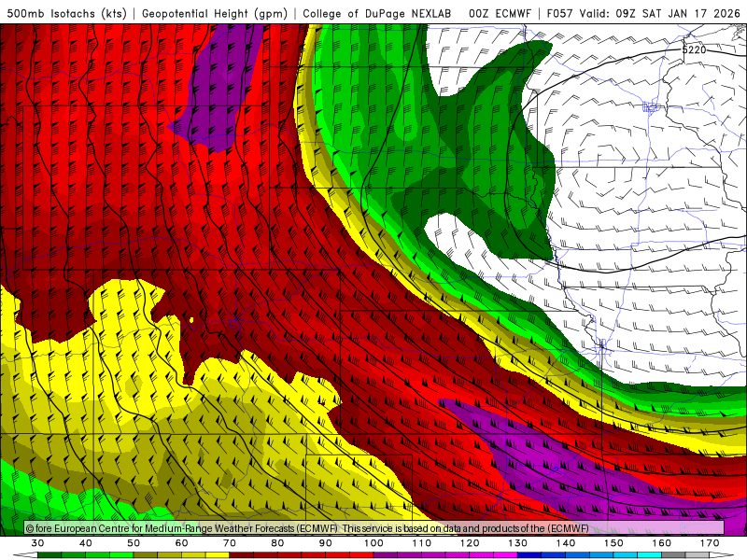Viewport: 747px width, 560px height.
Task: Click the '150' legend value
Action: (x=613, y=543)
